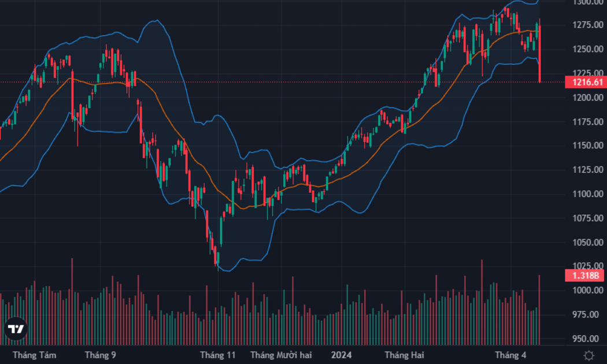Click the 2024 year marker
The height and width of the screenshot is (364, 607).
tap(342, 355)
